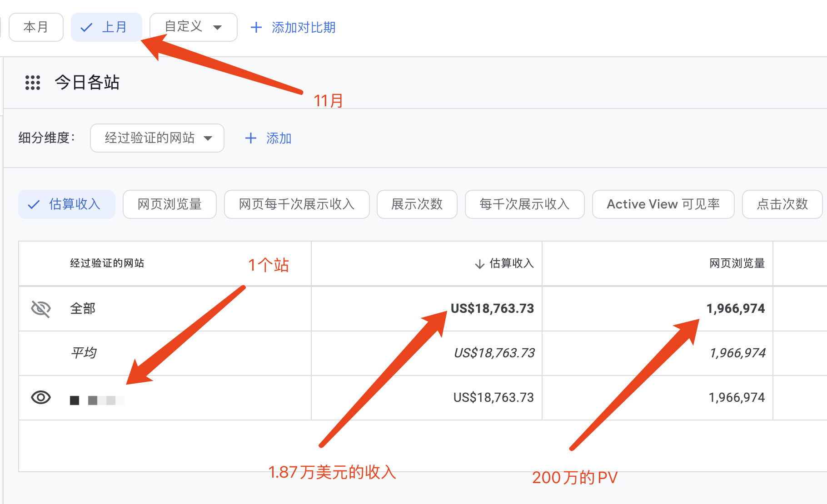Select the 点击次数 metric chip
This screenshot has width=827, height=504.
pos(782,204)
